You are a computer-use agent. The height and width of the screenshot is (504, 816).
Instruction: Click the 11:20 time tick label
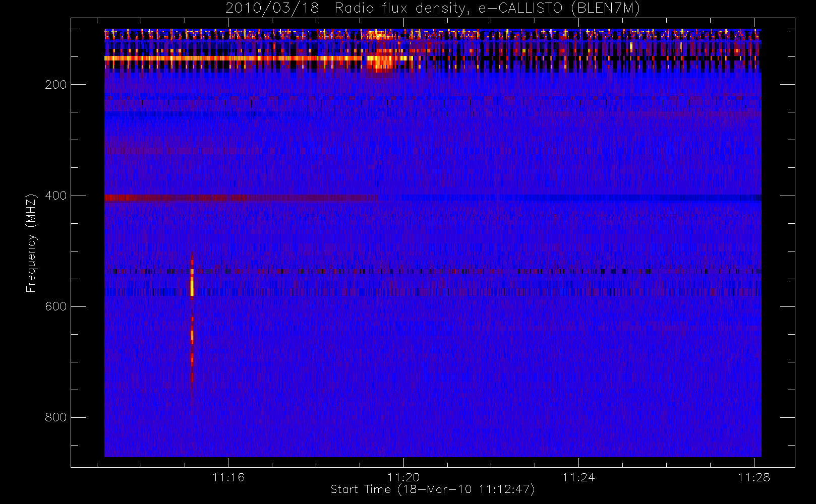pos(403,477)
